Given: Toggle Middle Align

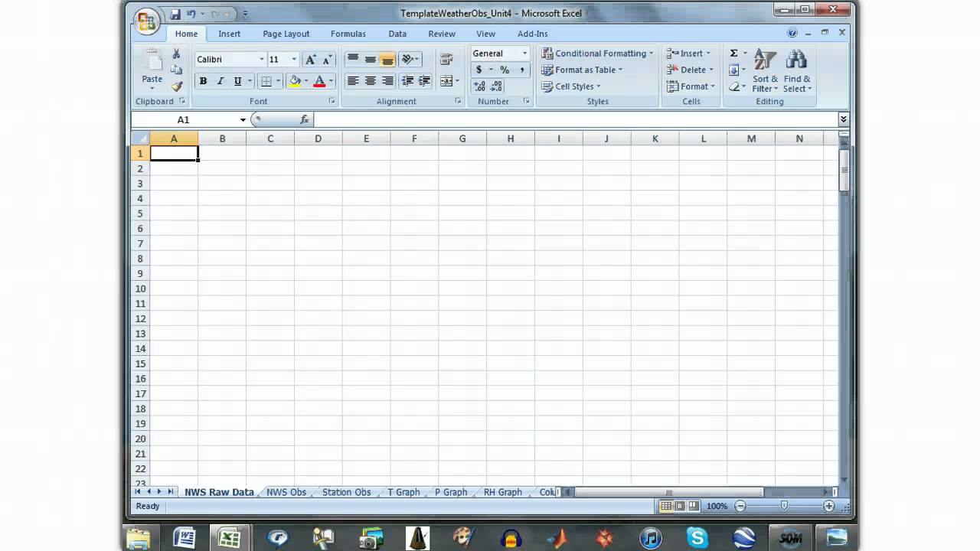Looking at the screenshot, I should pos(371,59).
